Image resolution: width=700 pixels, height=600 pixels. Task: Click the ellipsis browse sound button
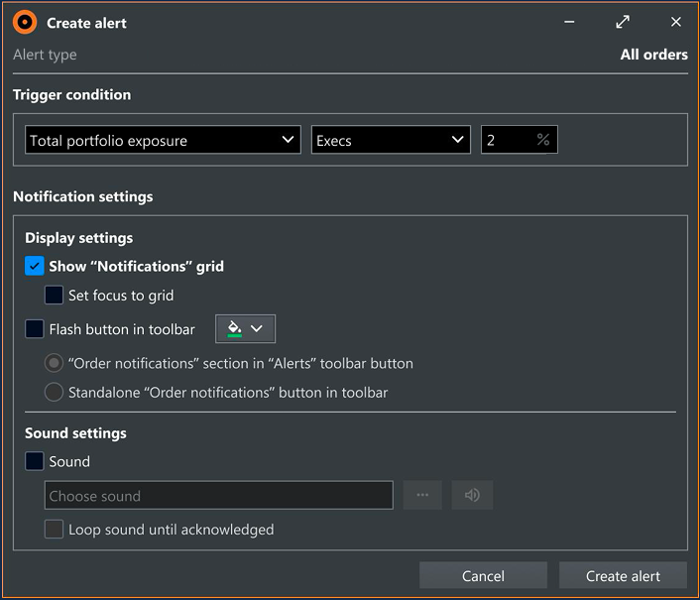[422, 495]
